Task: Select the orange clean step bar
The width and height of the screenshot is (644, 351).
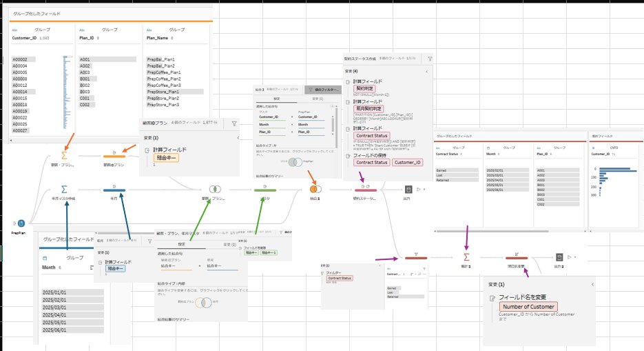Action: tap(114, 156)
